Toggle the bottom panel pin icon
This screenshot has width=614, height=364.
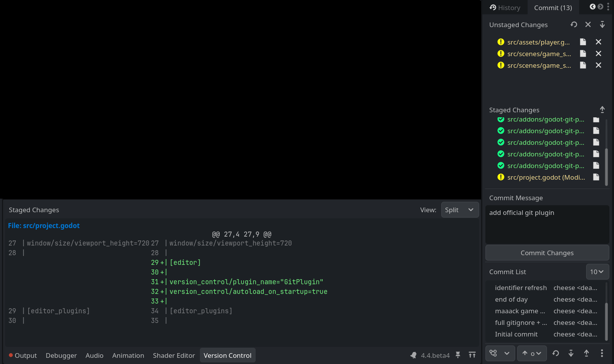tap(458, 355)
